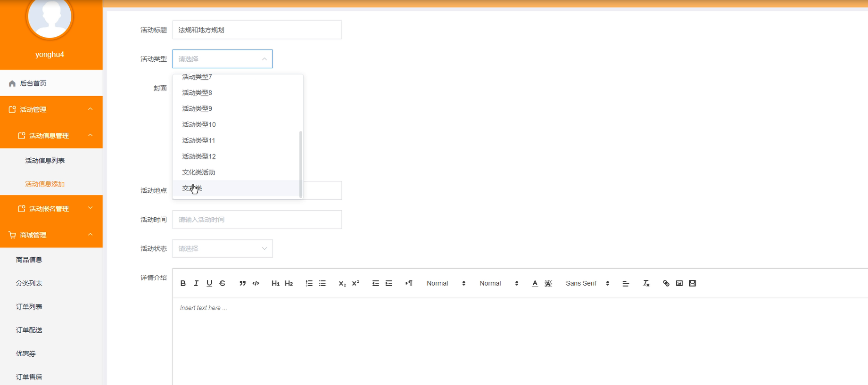Open the text color picker
This screenshot has height=385, width=868.
coord(535,283)
